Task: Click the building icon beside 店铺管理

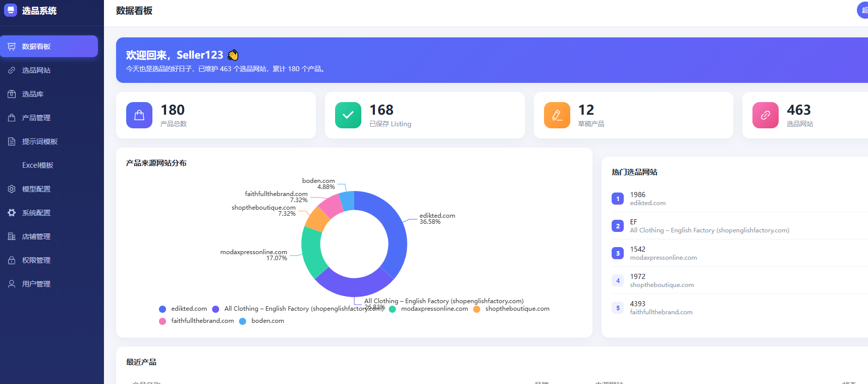Action: pos(12,236)
